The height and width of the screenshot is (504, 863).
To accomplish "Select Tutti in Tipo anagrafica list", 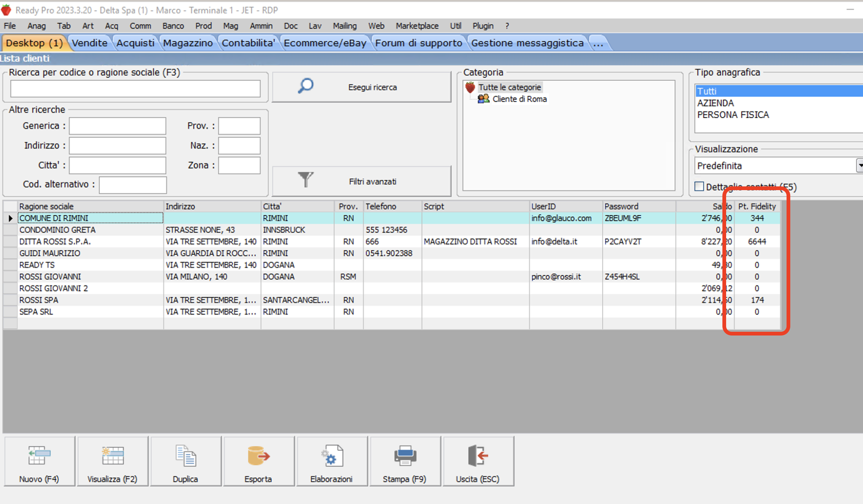I will tap(779, 91).
